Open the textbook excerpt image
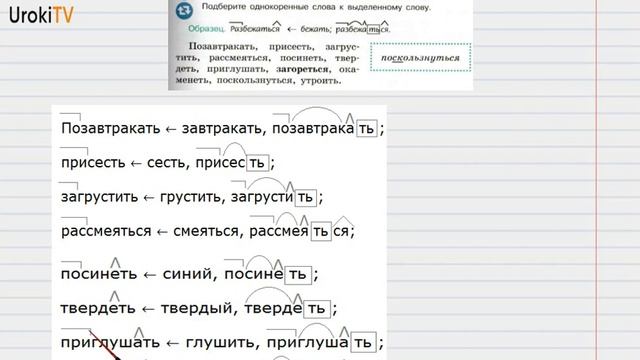640x360 pixels. point(320,45)
